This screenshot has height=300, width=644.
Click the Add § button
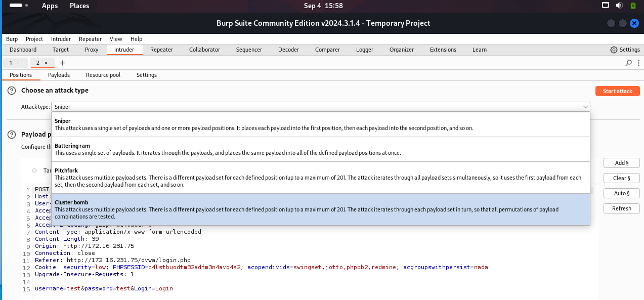(x=622, y=163)
